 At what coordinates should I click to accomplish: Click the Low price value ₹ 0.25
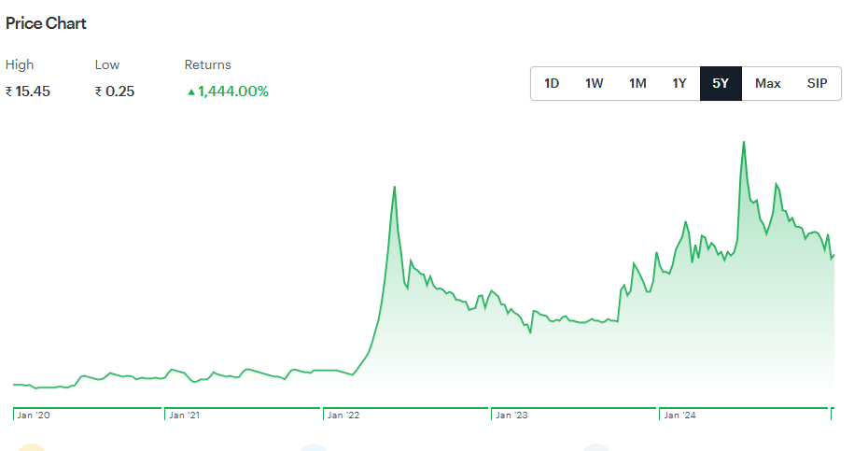[115, 92]
